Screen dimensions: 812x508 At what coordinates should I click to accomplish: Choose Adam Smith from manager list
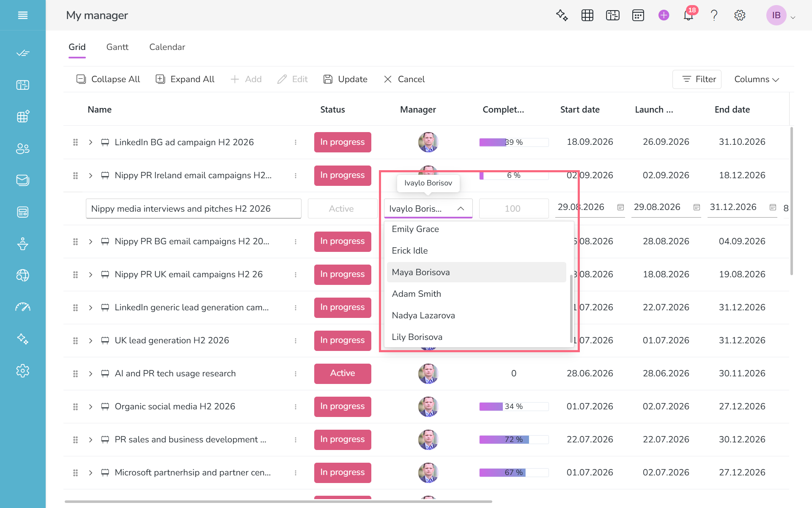pos(476,294)
